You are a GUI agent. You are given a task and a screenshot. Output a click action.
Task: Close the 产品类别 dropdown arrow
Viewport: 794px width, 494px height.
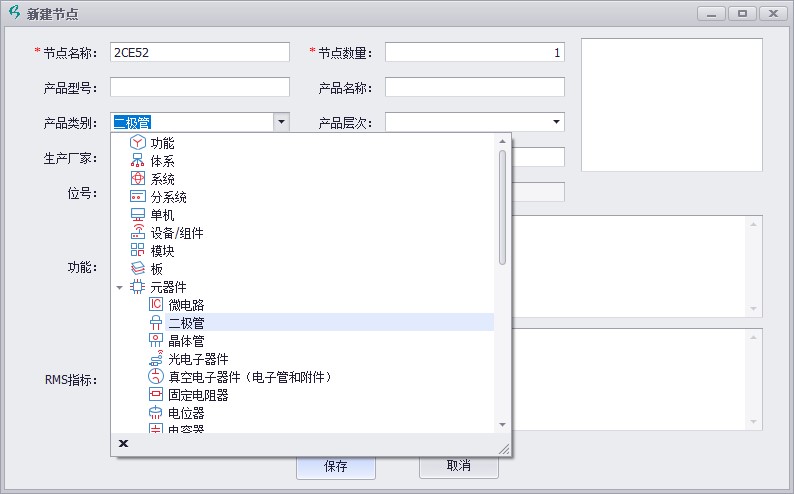pyautogui.click(x=282, y=122)
